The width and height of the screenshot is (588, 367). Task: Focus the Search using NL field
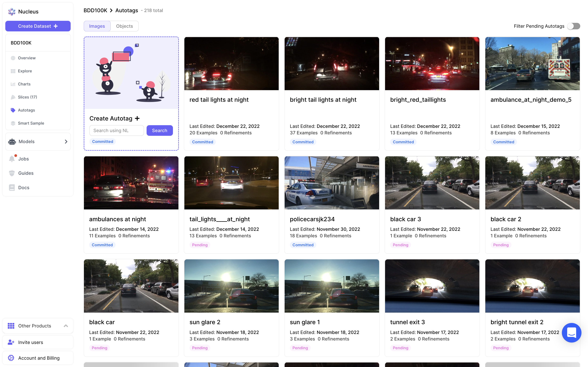116,130
